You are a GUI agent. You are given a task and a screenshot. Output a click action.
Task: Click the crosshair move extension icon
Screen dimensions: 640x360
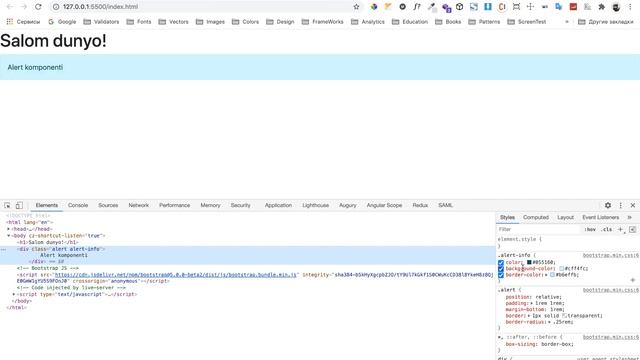pos(530,7)
